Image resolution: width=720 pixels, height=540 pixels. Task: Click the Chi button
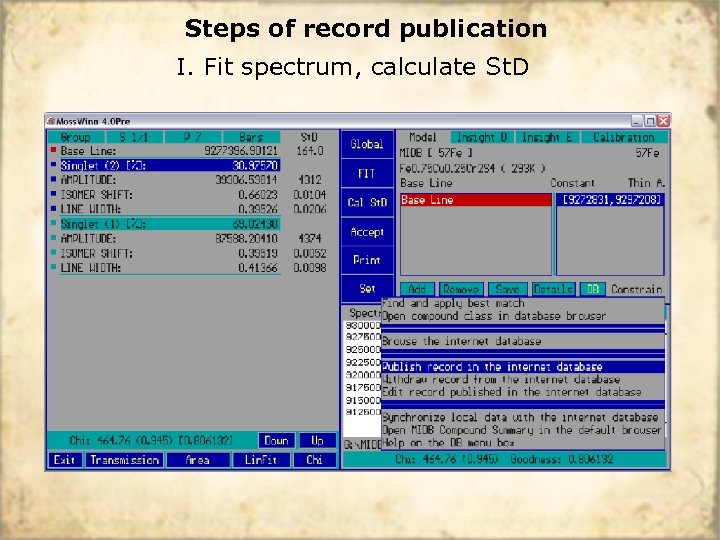click(315, 460)
